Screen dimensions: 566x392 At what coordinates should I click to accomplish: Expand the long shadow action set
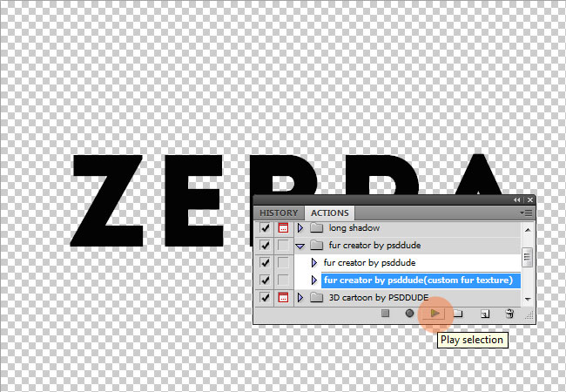(x=300, y=228)
